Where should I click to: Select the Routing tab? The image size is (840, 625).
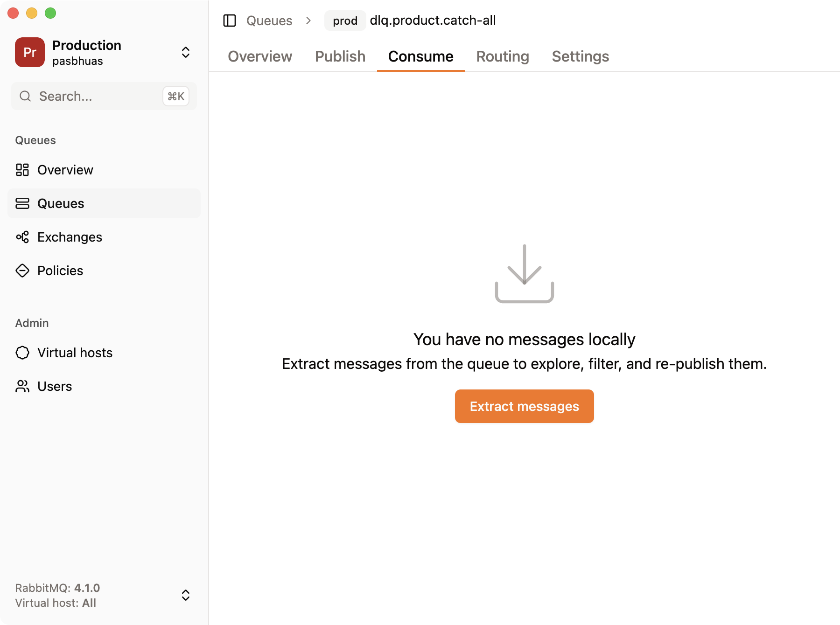coord(503,56)
